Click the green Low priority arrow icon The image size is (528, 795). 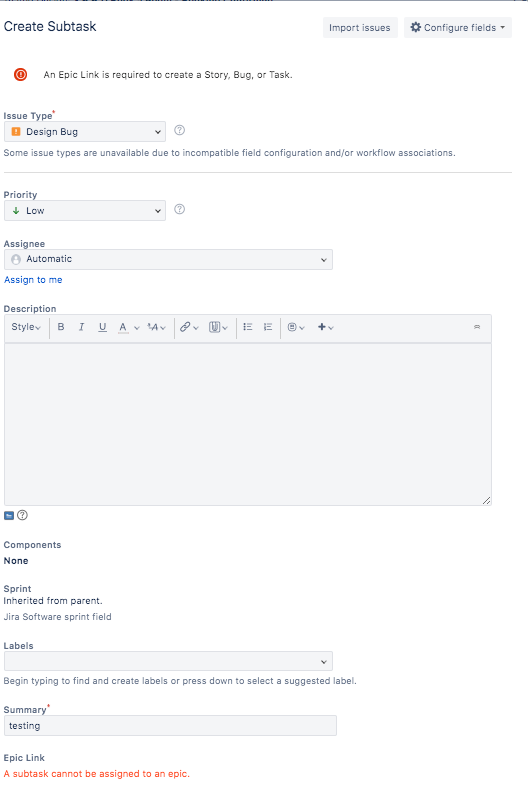pos(16,210)
